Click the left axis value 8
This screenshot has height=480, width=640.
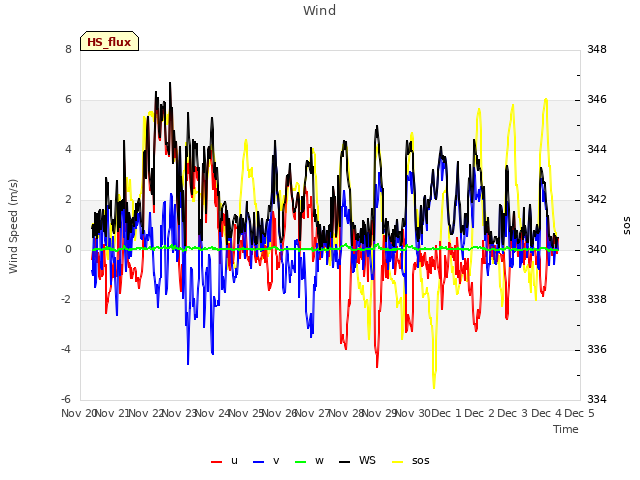pos(68,49)
